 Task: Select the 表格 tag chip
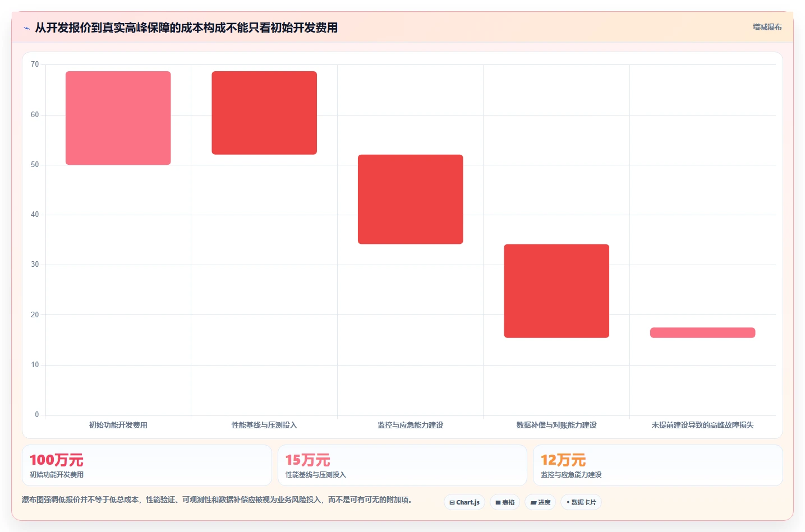pos(505,502)
